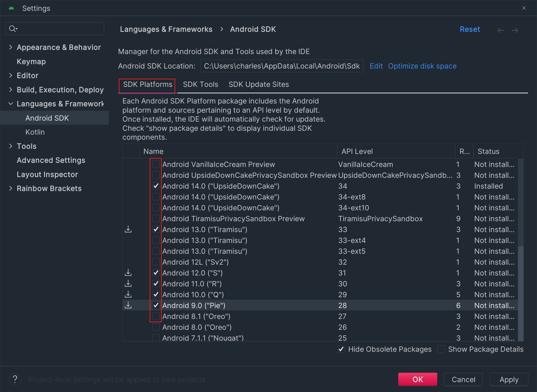Expand Rainbow Brackets section
The image size is (537, 392).
pos(11,188)
